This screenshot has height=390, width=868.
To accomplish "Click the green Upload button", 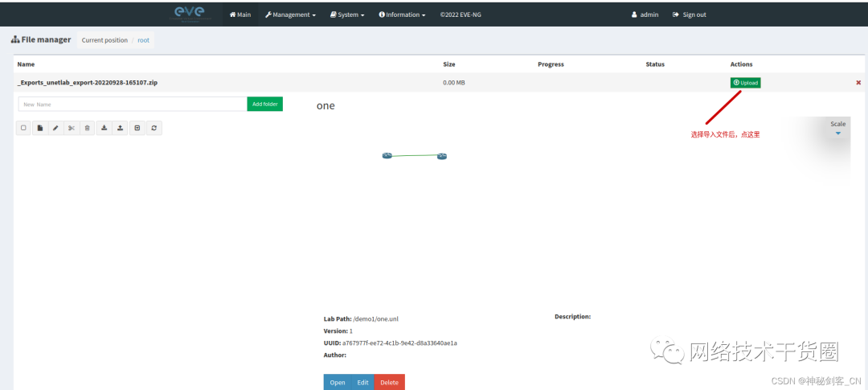I will (x=745, y=83).
